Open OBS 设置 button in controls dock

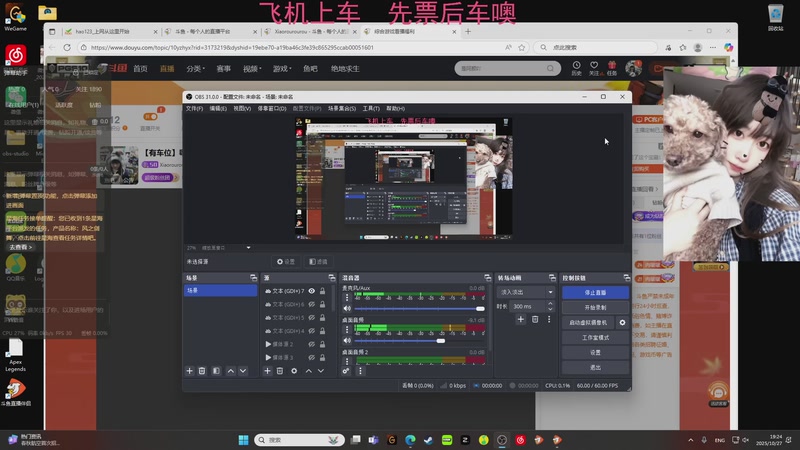click(x=595, y=352)
